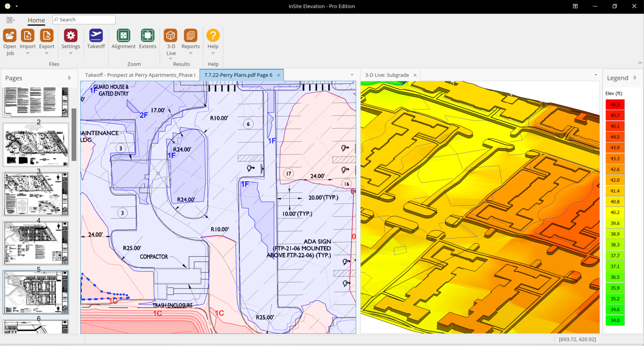Open the quick access dropdown in title bar
The width and height of the screenshot is (644, 346).
16,6
